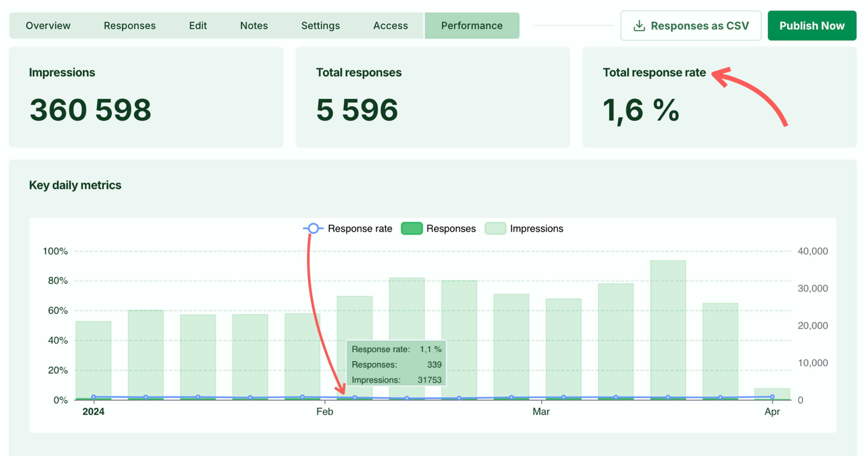Go to the Edit tab
The image size is (868, 456).
(198, 26)
